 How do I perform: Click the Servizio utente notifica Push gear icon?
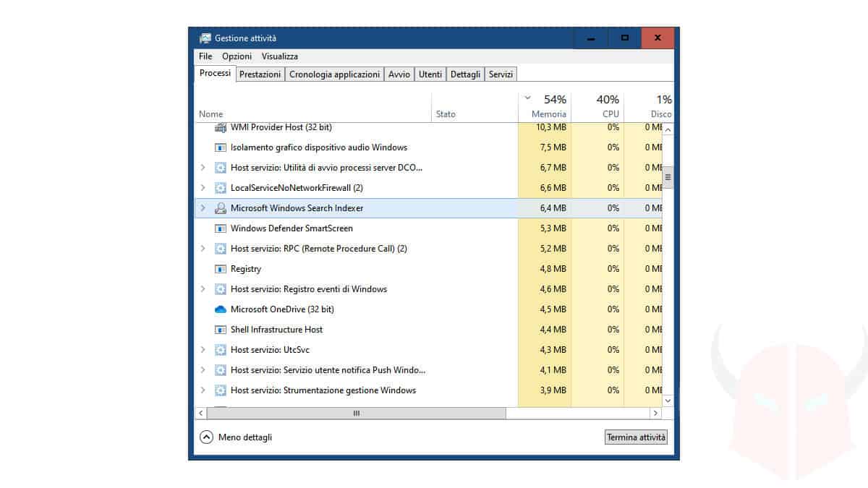221,370
